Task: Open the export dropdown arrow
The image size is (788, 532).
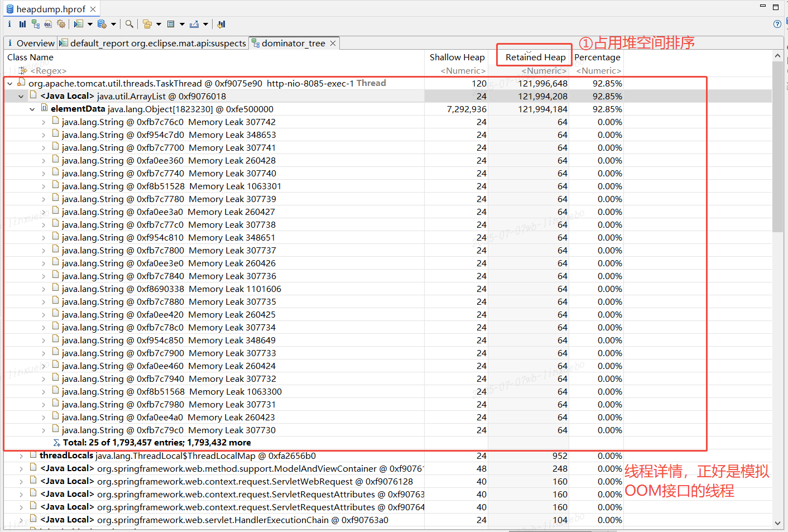Action: 206,24
